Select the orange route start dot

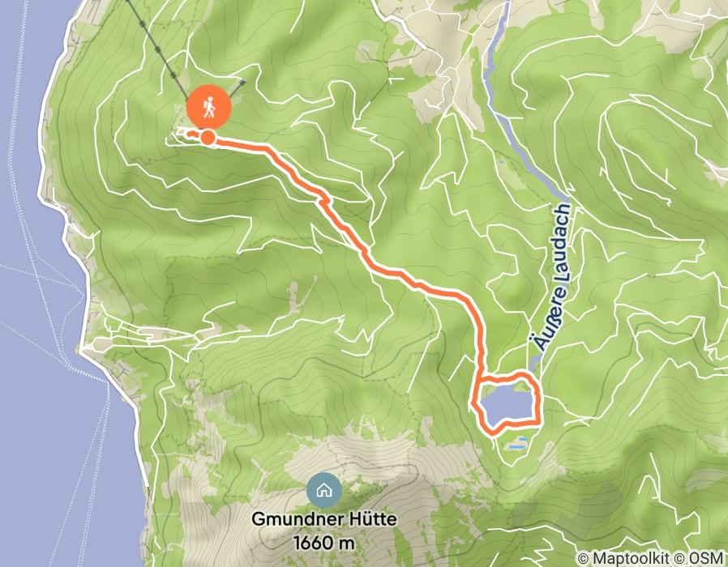coord(208,138)
